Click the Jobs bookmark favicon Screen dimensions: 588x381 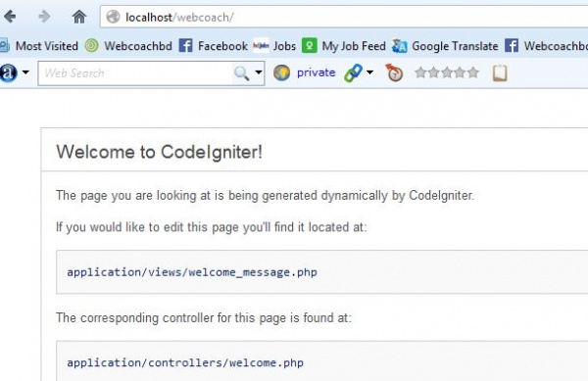[261, 45]
